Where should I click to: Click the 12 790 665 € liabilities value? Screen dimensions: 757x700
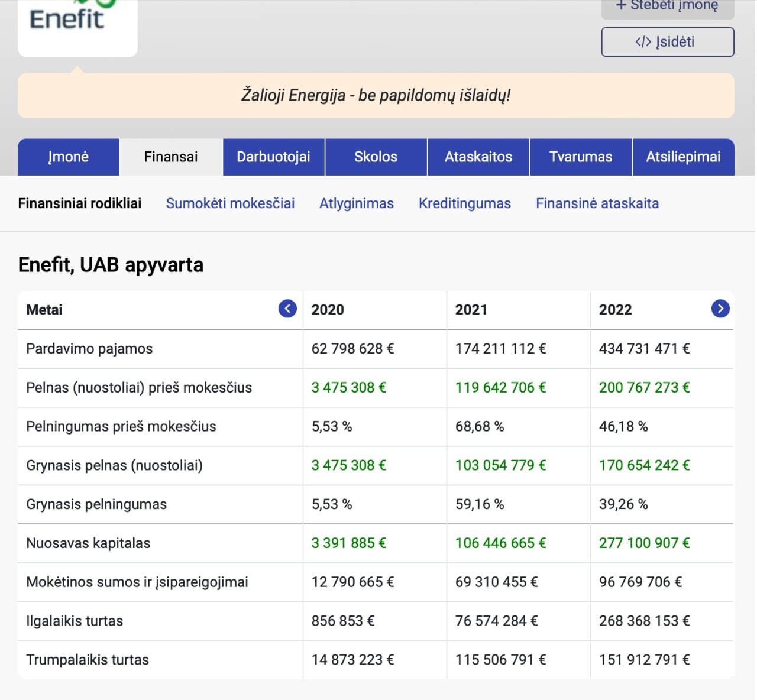coord(353,582)
